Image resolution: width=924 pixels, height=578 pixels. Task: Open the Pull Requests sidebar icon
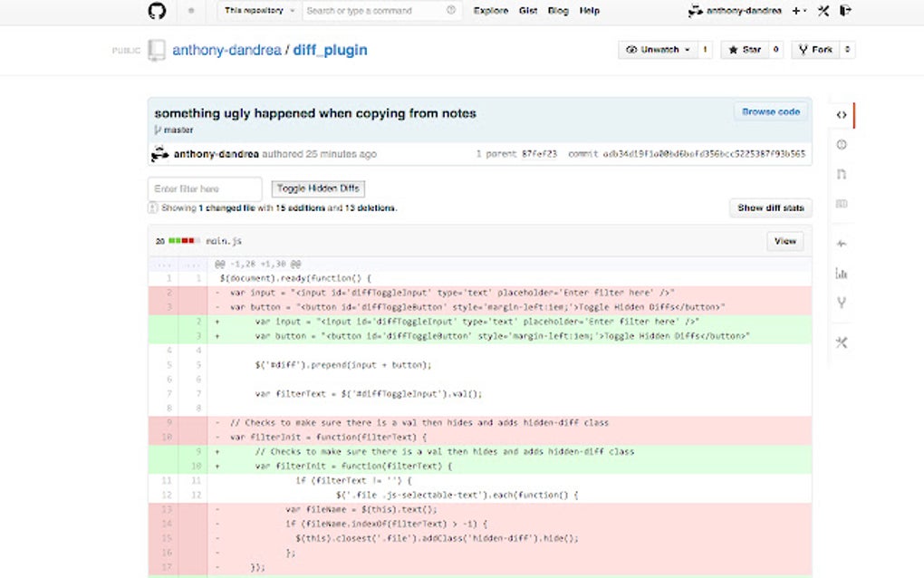click(841, 173)
